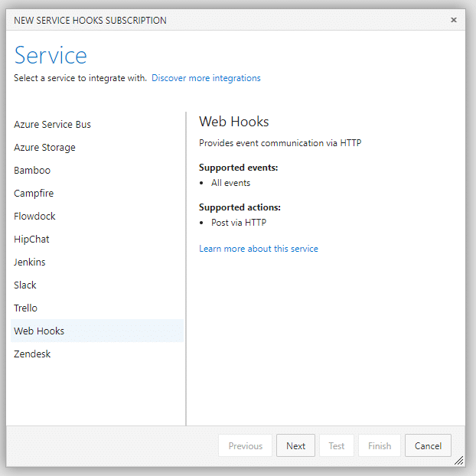Click the disabled Finish button

point(380,445)
